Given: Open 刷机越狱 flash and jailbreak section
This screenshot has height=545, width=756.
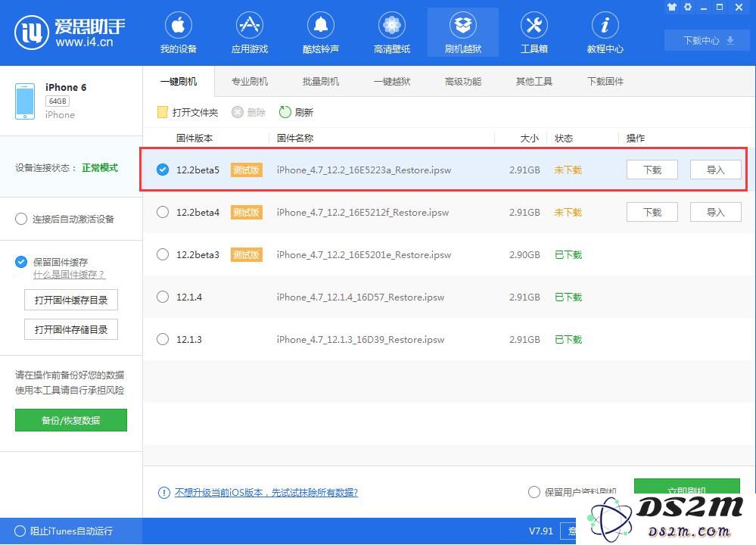Looking at the screenshot, I should (463, 33).
